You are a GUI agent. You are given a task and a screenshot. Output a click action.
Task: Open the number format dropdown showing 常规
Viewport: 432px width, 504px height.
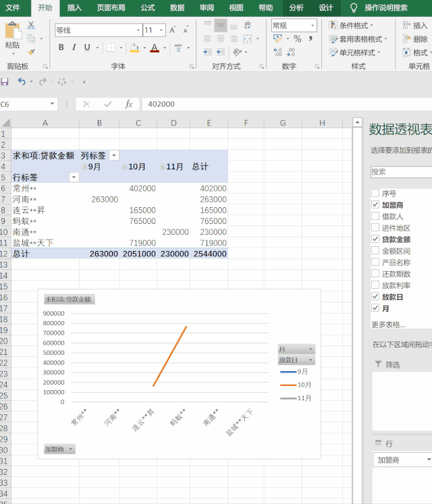coord(313,26)
